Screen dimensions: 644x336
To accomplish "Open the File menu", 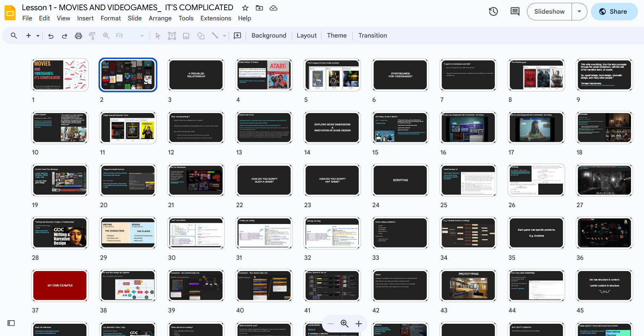I will pos(27,18).
